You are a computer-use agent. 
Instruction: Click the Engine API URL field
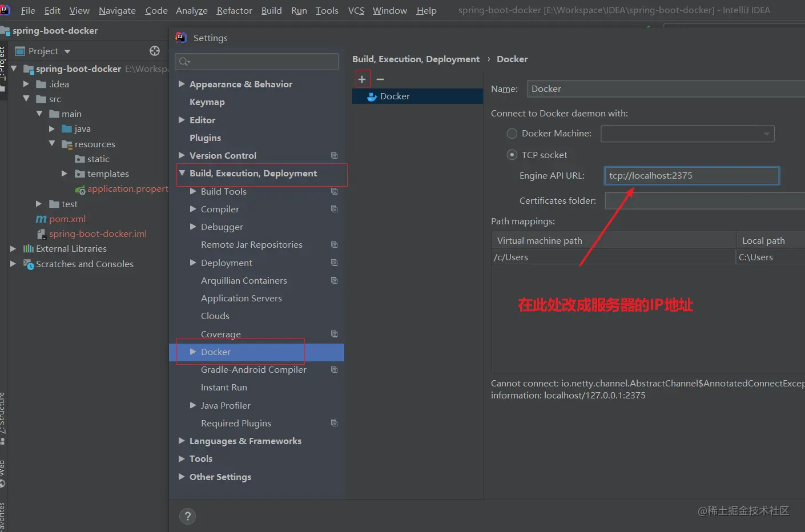[692, 176]
